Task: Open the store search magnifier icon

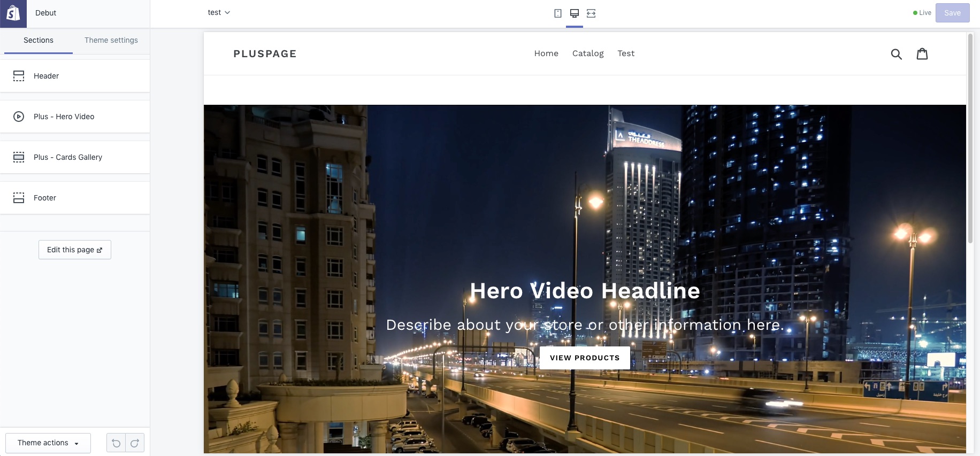Action: point(896,54)
